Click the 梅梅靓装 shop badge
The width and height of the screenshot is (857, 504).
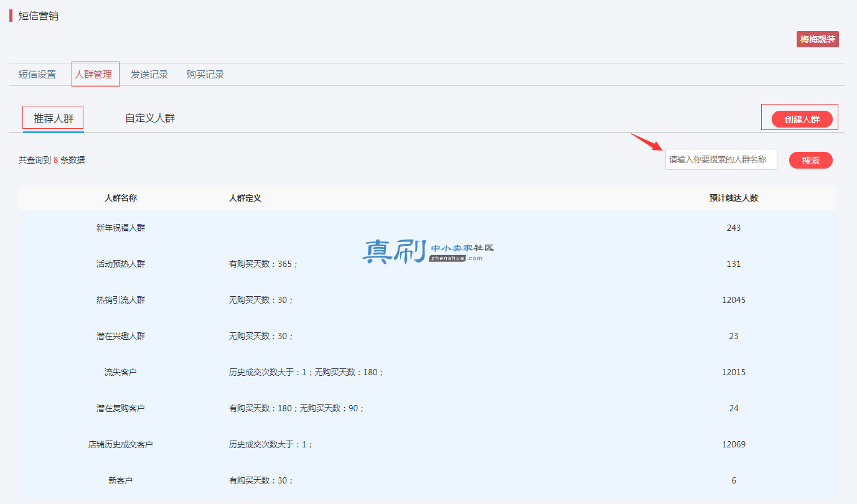(x=818, y=39)
